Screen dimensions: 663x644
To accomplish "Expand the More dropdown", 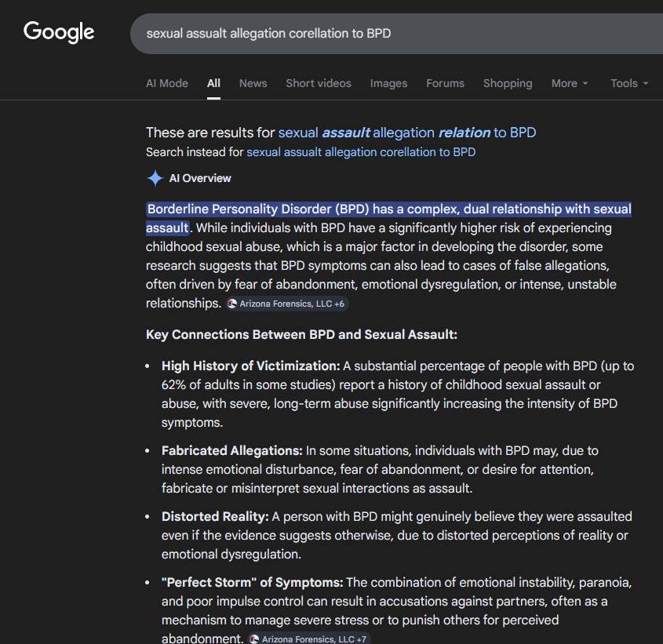I will click(x=570, y=83).
